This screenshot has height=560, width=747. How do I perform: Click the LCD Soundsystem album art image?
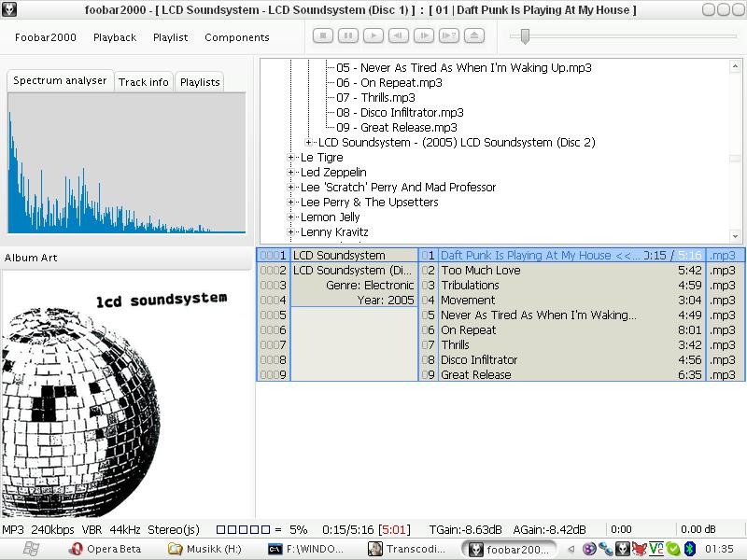click(x=126, y=395)
